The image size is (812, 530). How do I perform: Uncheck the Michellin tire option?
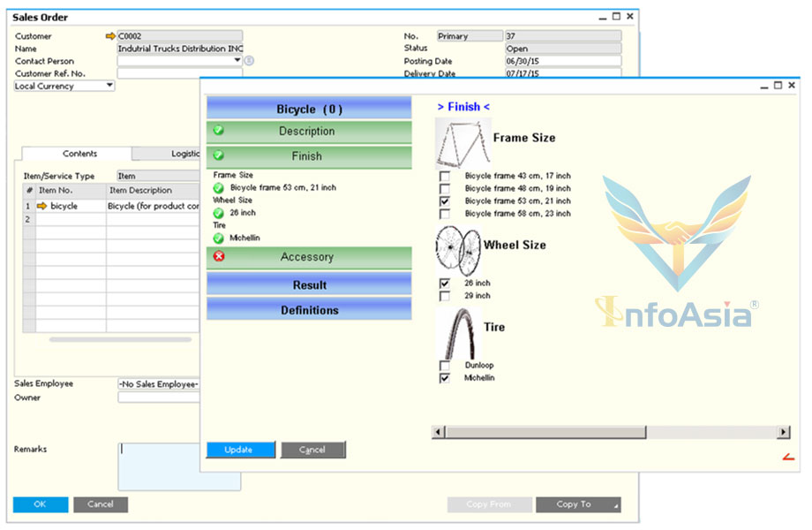pos(444,378)
